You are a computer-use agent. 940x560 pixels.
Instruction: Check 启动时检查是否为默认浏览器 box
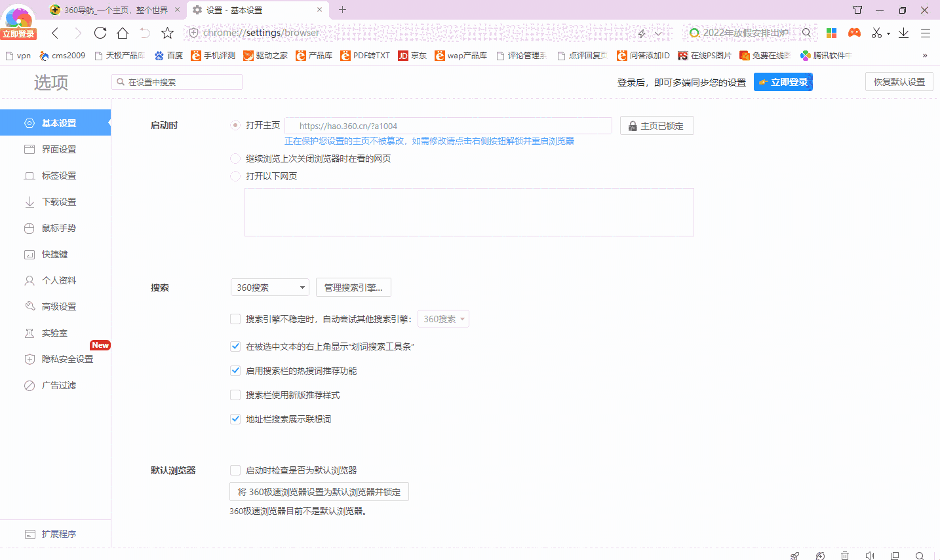(x=235, y=470)
